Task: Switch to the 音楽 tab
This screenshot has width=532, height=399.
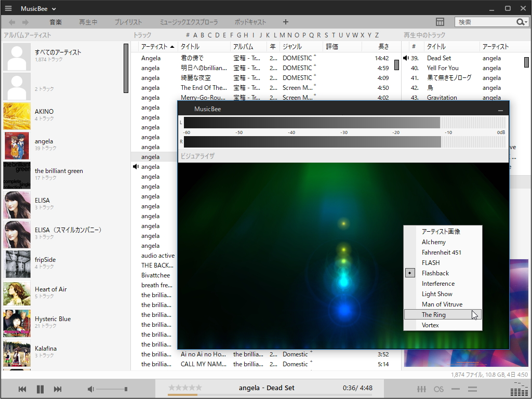Action: pyautogui.click(x=56, y=22)
